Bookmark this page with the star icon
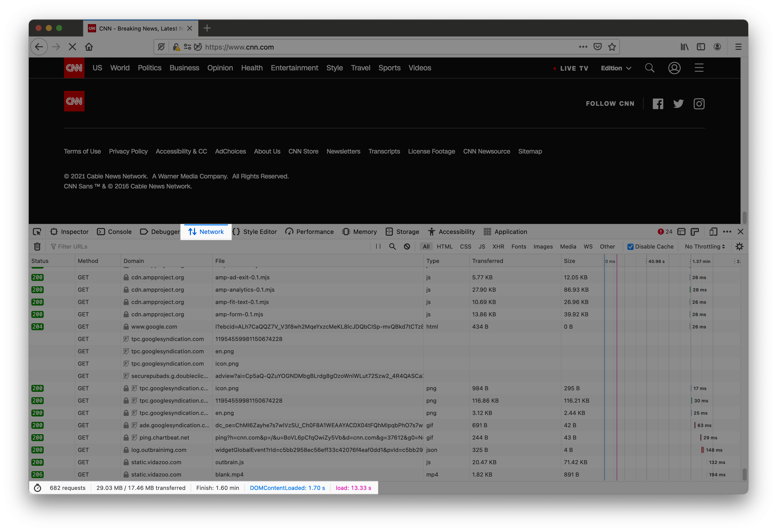 point(612,47)
